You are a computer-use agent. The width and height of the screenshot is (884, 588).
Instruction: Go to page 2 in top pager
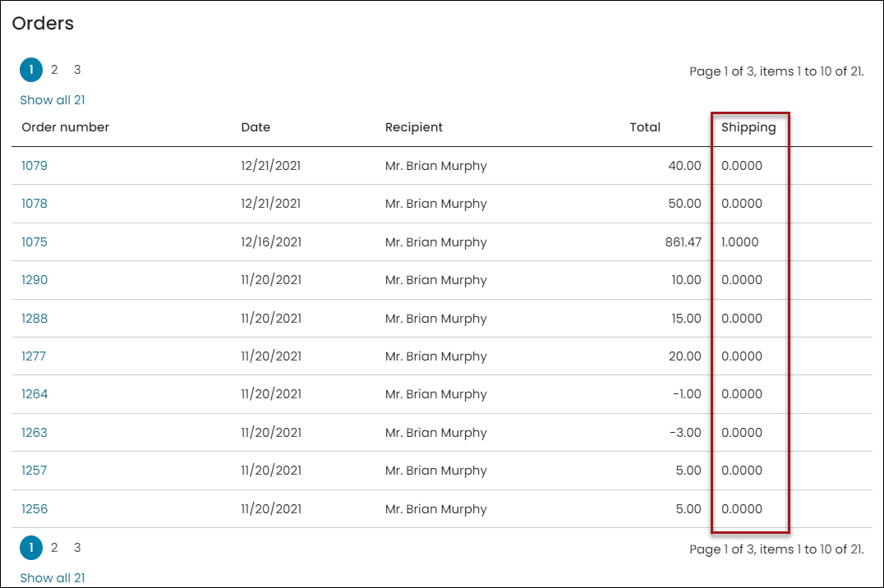coord(54,70)
